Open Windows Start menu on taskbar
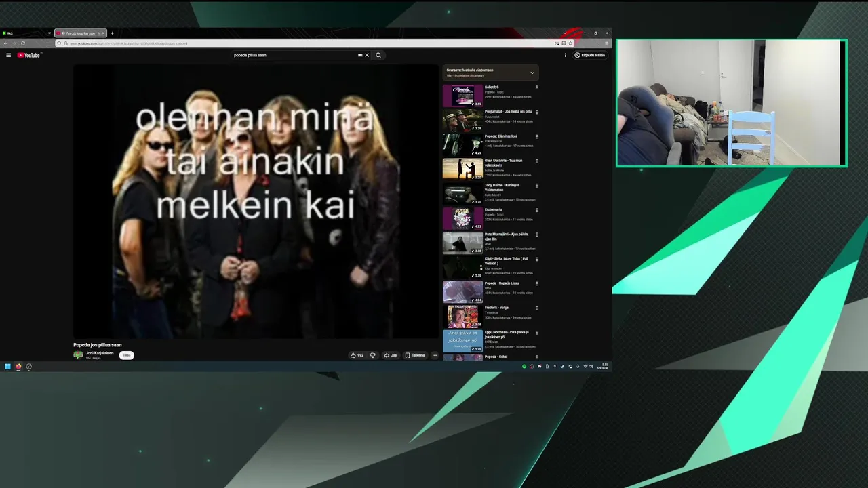This screenshot has width=868, height=488. coord(7,367)
